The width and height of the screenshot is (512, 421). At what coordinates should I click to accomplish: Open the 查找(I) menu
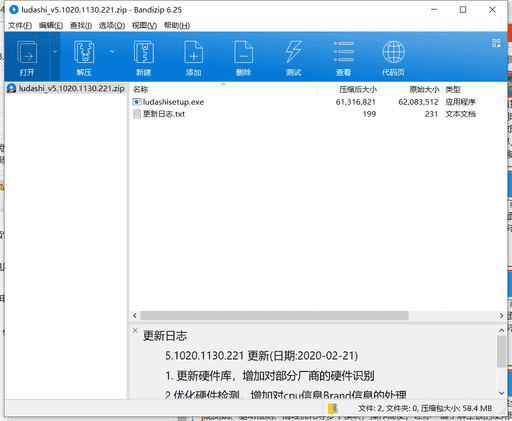coord(81,25)
